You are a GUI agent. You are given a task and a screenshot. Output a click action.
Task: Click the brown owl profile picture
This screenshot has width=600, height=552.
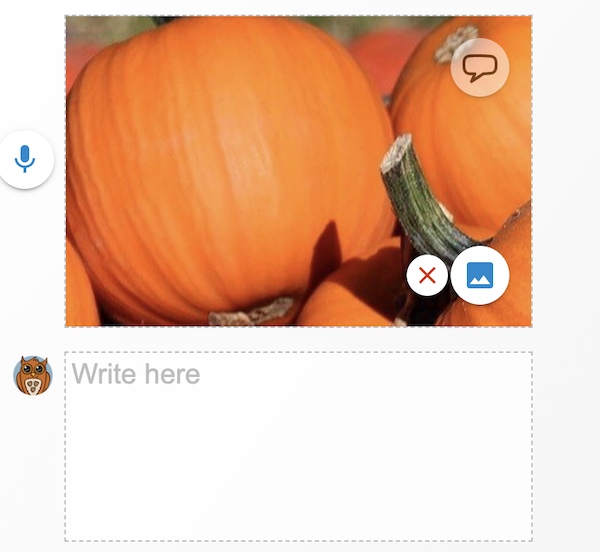point(33,375)
